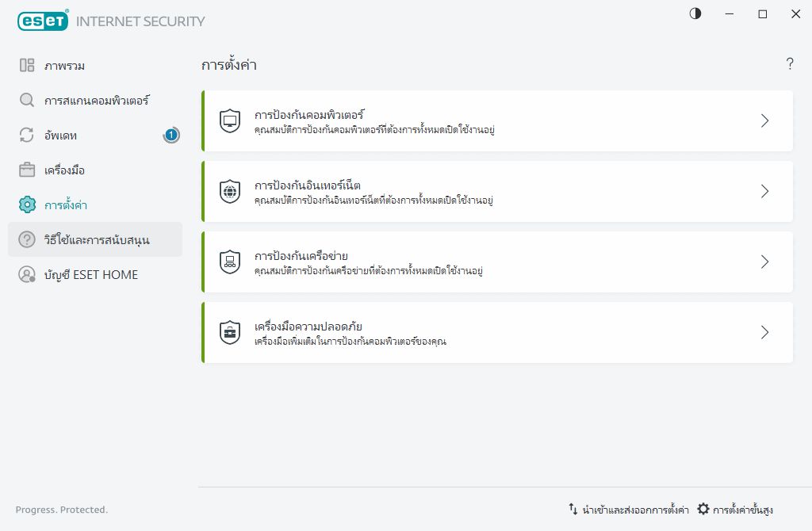This screenshot has height=531, width=812.
Task: Click the security tools briefcase shield icon
Action: [229, 333]
